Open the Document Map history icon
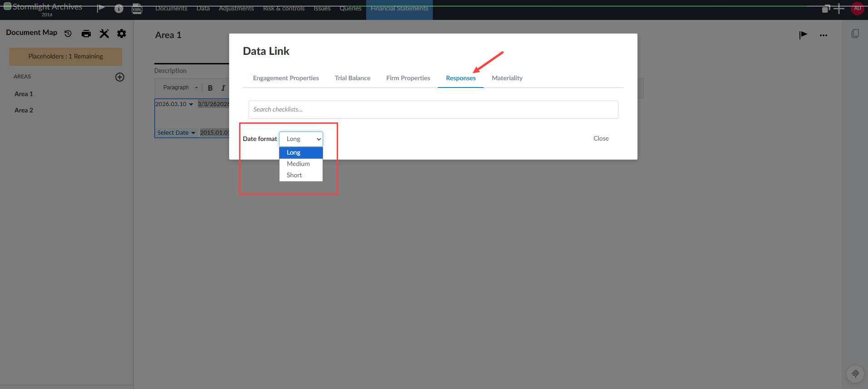The image size is (868, 389). 68,34
